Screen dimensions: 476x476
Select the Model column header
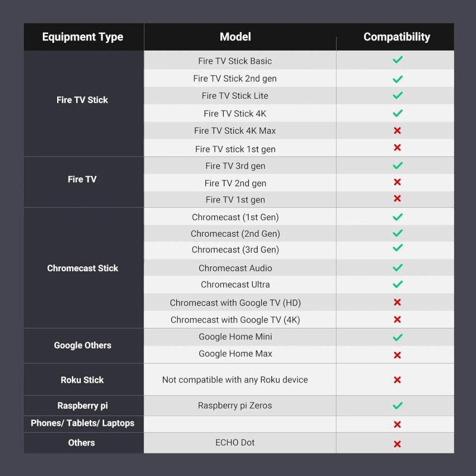pyautogui.click(x=235, y=37)
